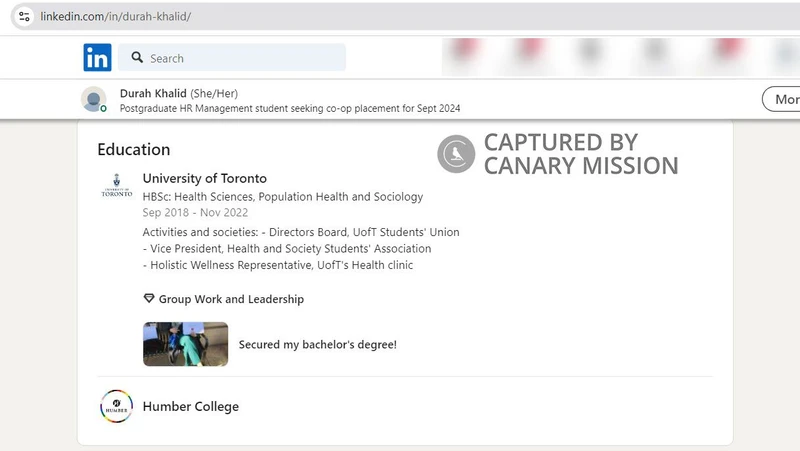800x451 pixels.
Task: Select the Postgraduate HR Management headline text
Action: 290,108
